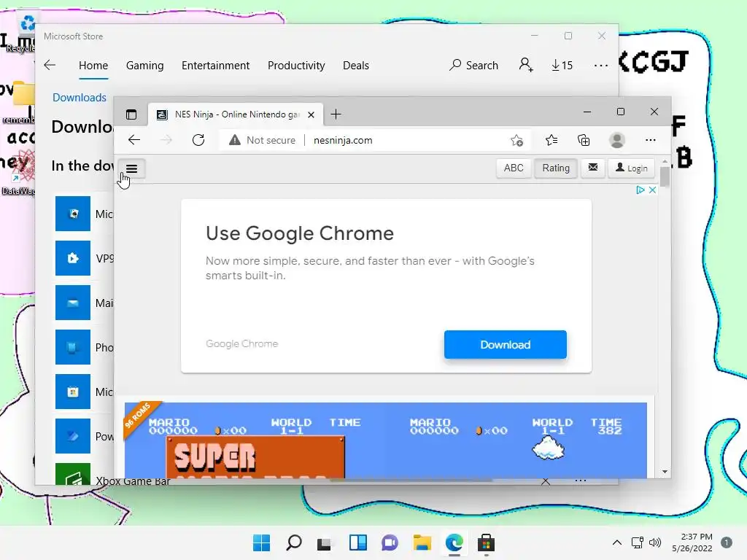Click the Mail app tile icon

coord(73,303)
